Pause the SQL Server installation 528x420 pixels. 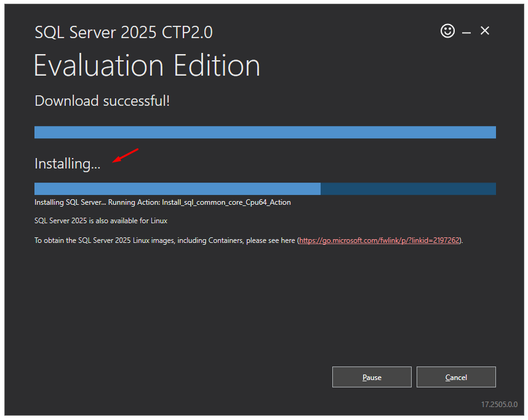[372, 376]
